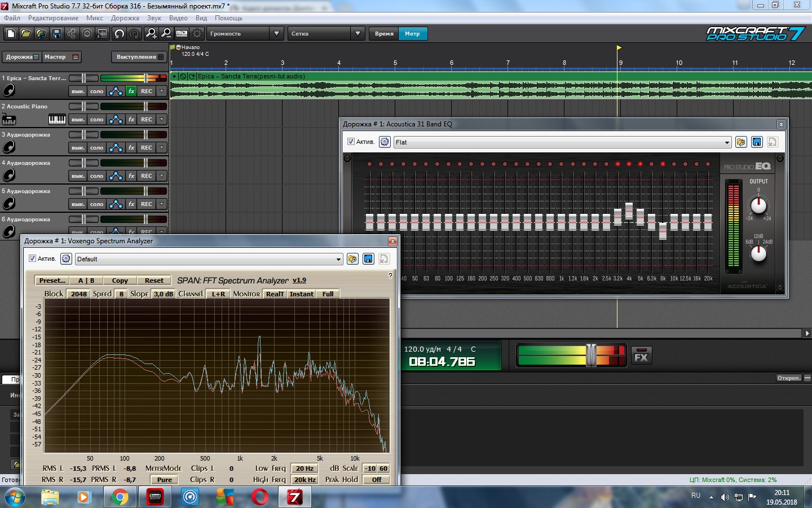812x508 pixels.
Task: Open automation on Epica track
Action: pyautogui.click(x=116, y=91)
